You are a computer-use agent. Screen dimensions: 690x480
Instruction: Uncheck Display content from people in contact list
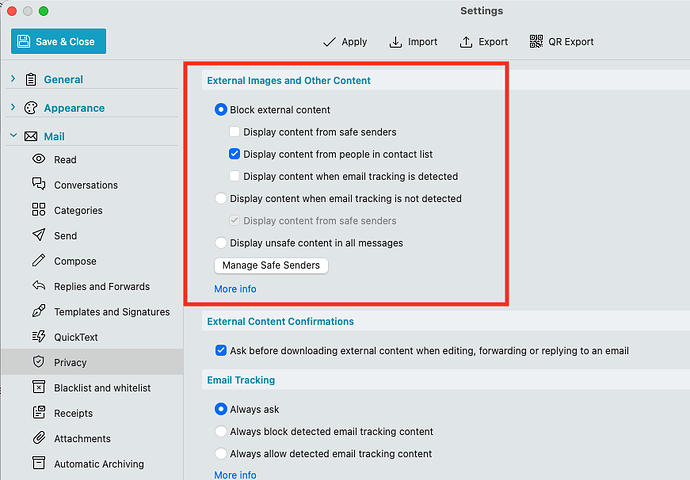pyautogui.click(x=234, y=154)
